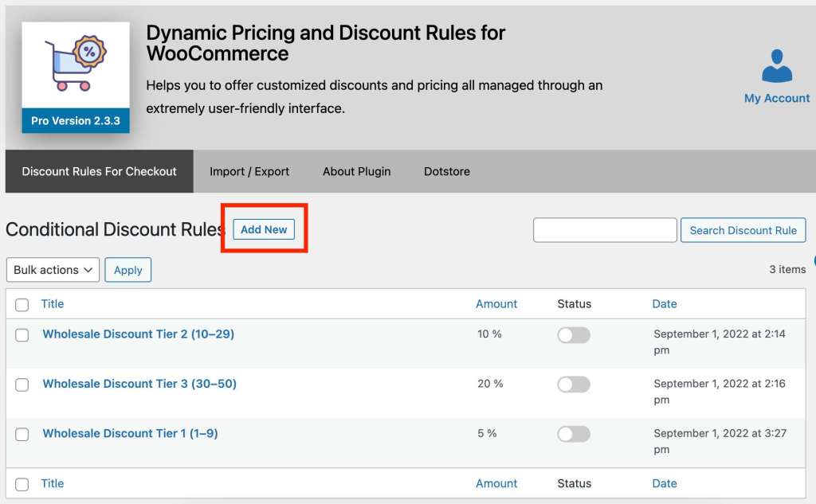Image resolution: width=816 pixels, height=504 pixels.
Task: Click the 10 % amount cell
Action: 490,334
